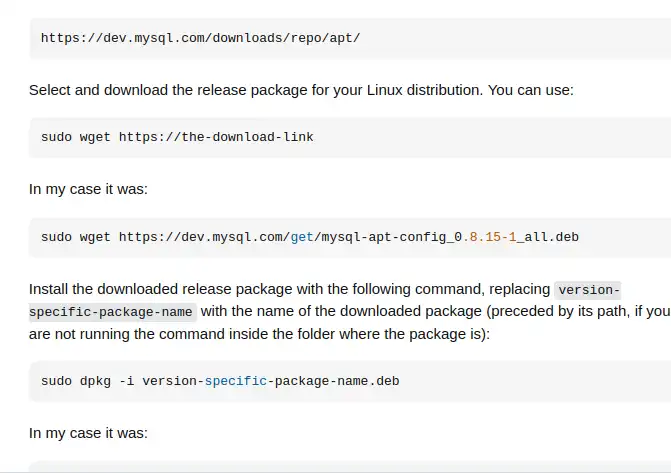671x473 pixels.
Task: Click the 'Select and download the release package' sentence
Action: click(255, 90)
